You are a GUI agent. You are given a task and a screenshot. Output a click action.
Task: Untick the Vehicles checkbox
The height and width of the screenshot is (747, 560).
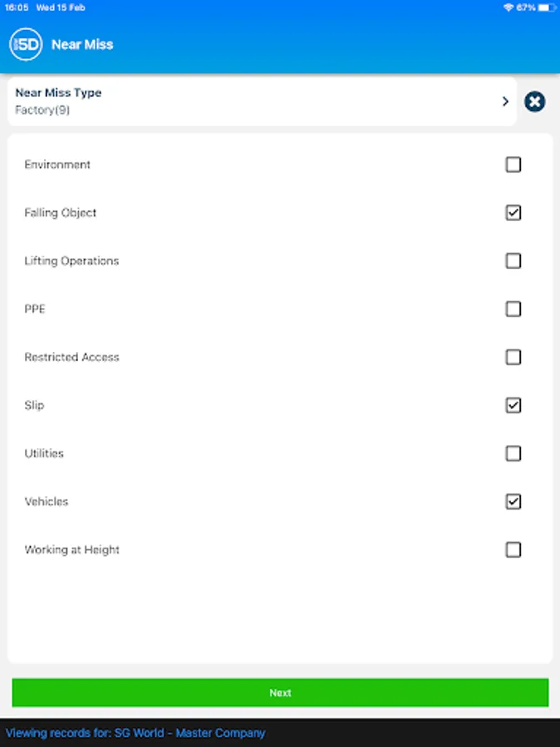coord(514,501)
